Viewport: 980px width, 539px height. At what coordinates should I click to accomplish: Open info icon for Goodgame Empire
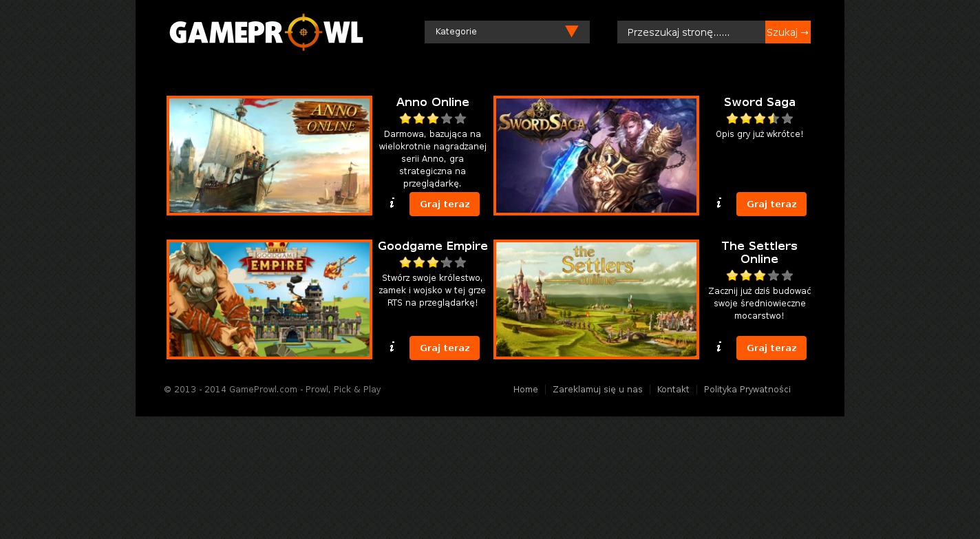pos(392,347)
